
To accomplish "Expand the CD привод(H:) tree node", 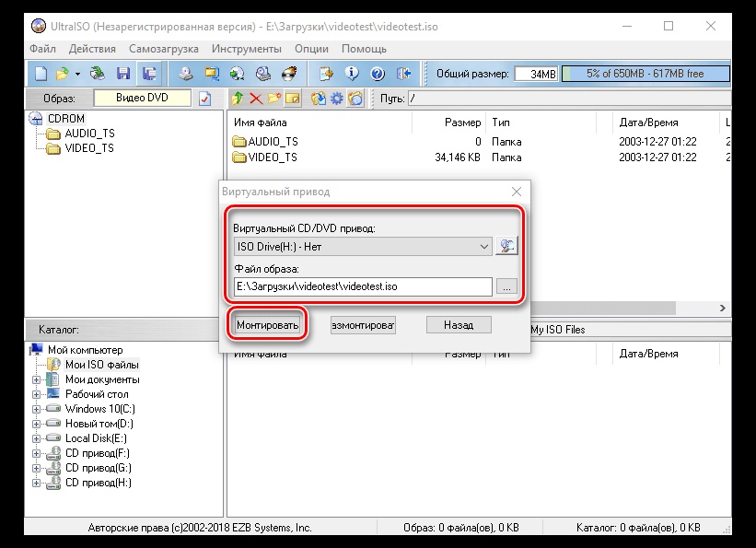I will 36,483.
